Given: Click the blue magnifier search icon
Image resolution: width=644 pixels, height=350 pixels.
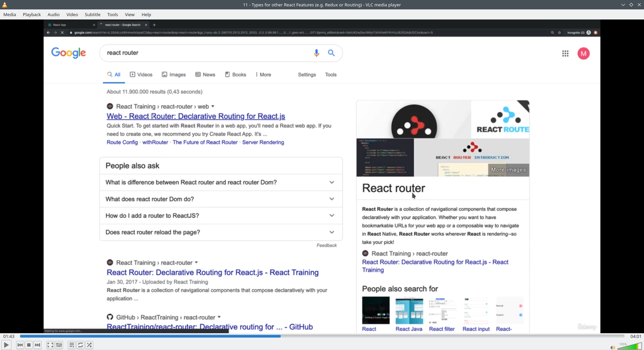Looking at the screenshot, I should [x=331, y=53].
